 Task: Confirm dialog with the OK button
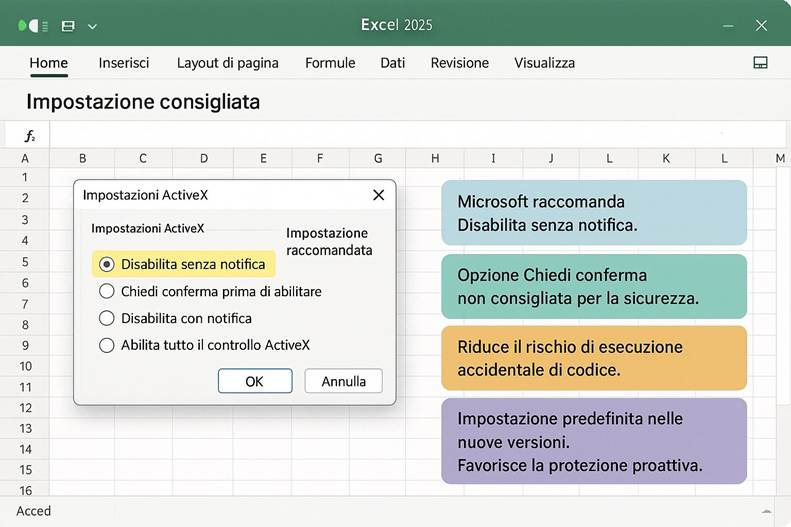pos(255,381)
